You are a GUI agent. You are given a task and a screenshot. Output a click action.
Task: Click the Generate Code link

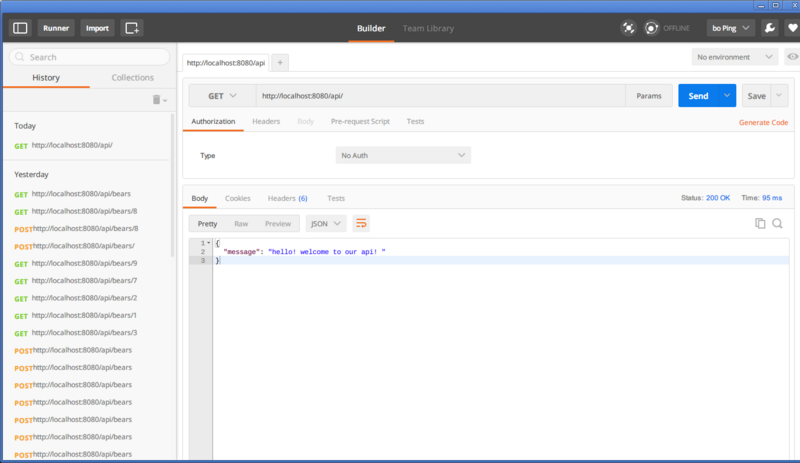point(763,123)
